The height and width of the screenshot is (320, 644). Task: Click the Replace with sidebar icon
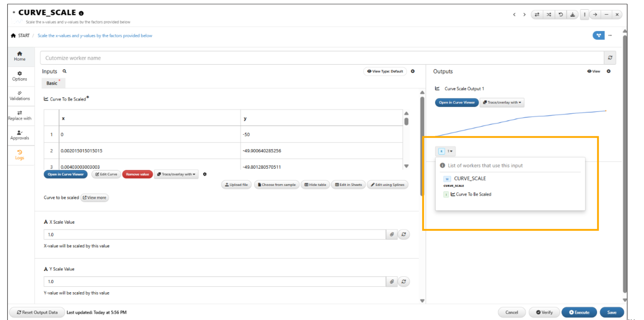pyautogui.click(x=20, y=115)
